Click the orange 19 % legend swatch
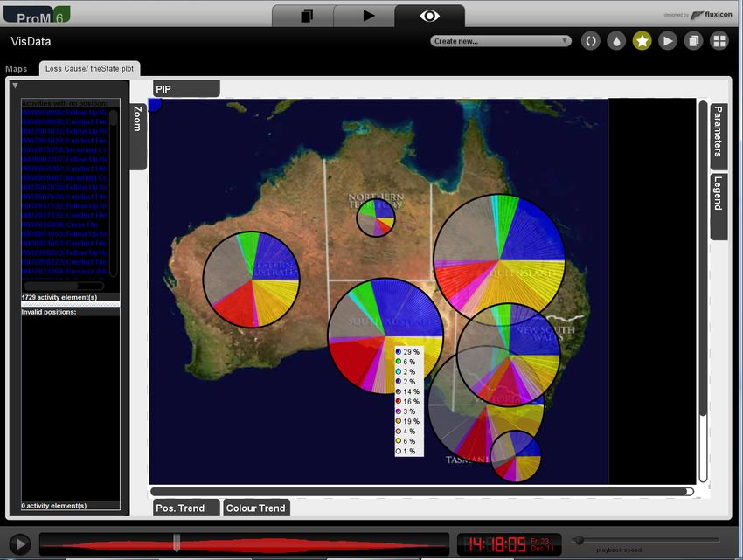743x560 pixels. pyautogui.click(x=399, y=421)
